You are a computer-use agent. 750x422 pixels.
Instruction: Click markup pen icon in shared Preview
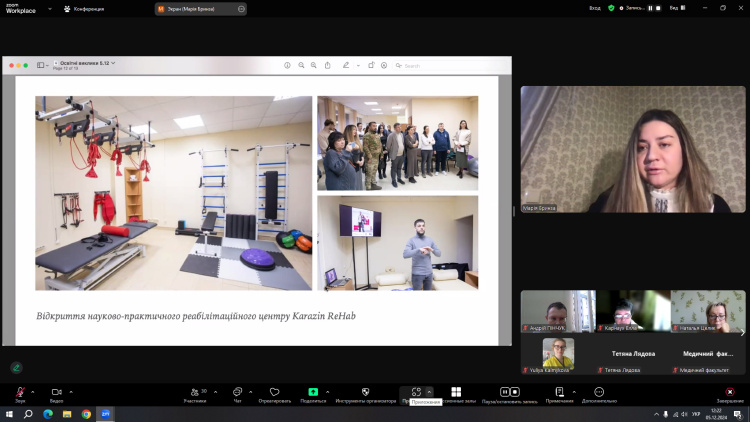click(x=346, y=66)
